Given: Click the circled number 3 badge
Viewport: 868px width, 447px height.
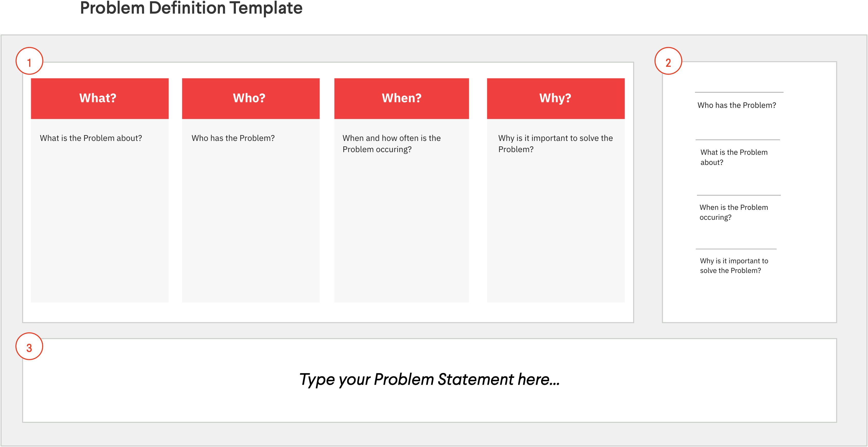Looking at the screenshot, I should pyautogui.click(x=29, y=346).
